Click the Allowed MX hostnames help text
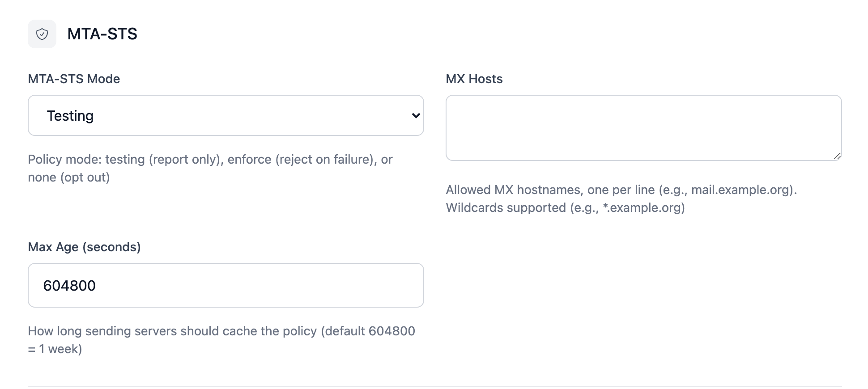 [x=621, y=199]
